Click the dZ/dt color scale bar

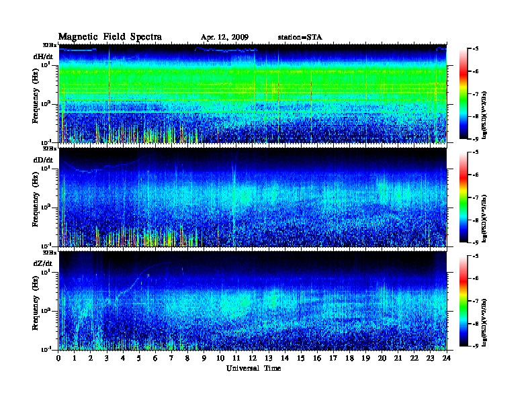tap(463, 301)
